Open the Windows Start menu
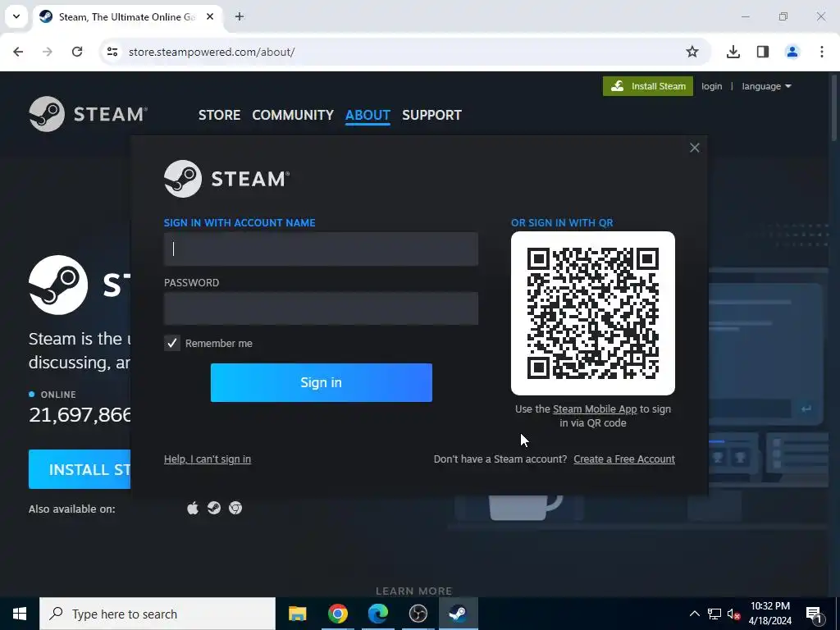Screen dimensions: 840x630 point(20,614)
